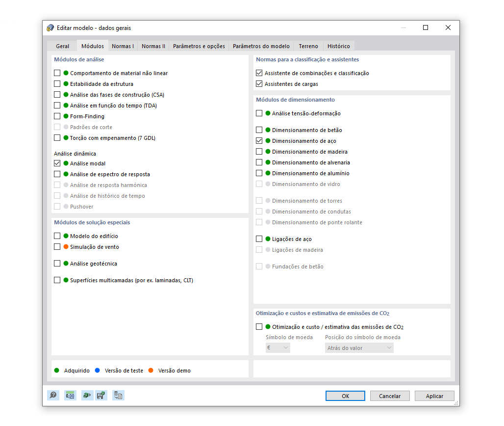Click the RFEM logo in the title bar

tap(50, 27)
